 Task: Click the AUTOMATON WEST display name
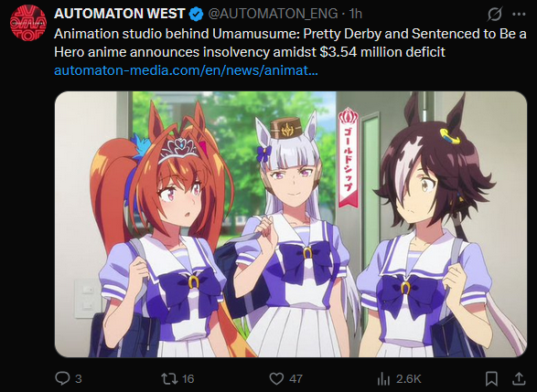pyautogui.click(x=120, y=14)
